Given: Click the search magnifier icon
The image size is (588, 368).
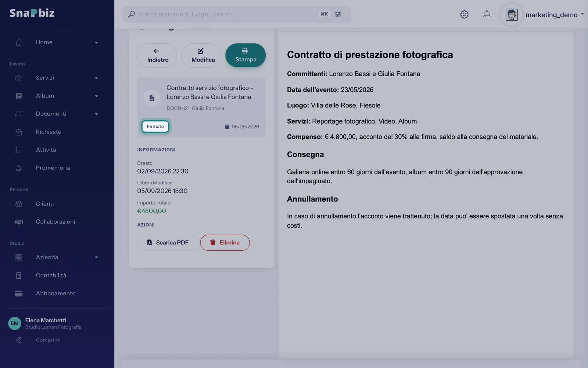Looking at the screenshot, I should pyautogui.click(x=131, y=14).
